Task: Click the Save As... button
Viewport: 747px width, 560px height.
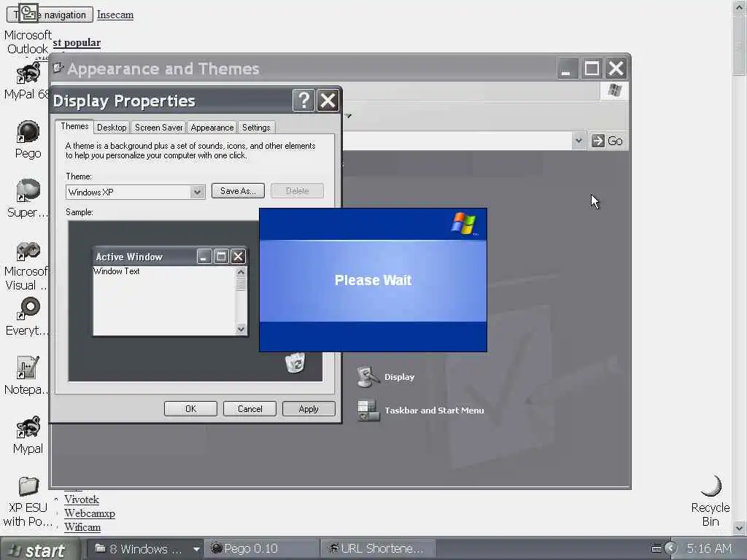Action: coord(238,191)
